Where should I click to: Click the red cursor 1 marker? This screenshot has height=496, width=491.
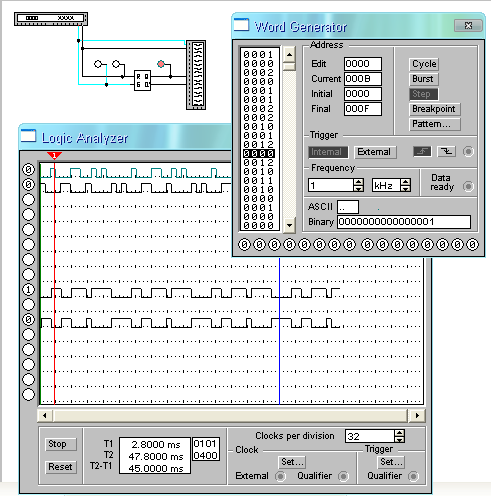[x=54, y=156]
